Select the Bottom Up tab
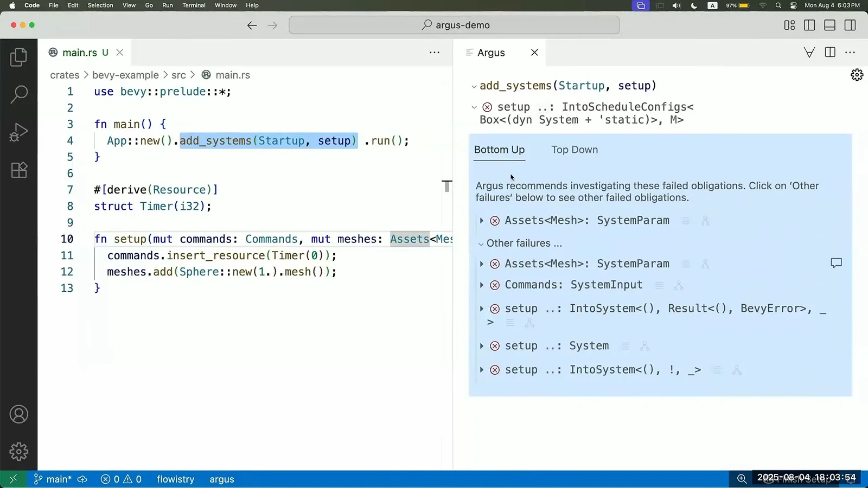 499,150
